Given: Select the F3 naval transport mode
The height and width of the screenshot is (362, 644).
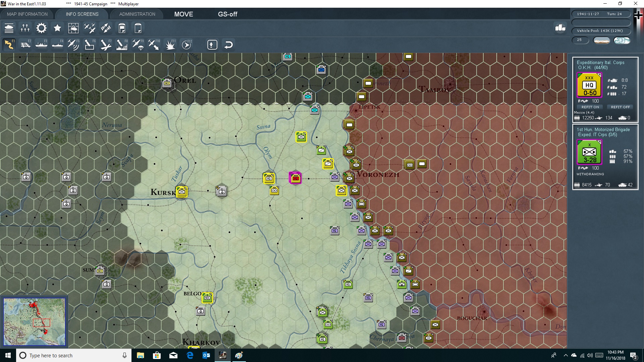Looking at the screenshot, I should click(41, 45).
